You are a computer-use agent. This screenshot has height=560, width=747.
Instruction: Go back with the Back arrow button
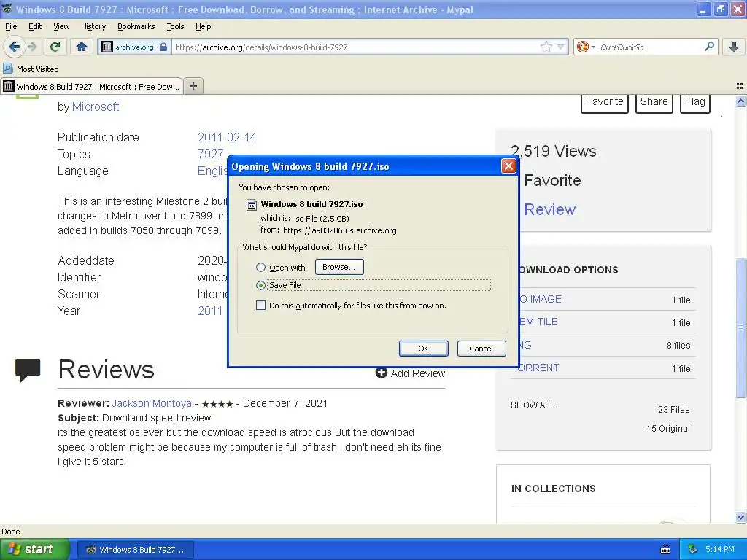pos(14,47)
